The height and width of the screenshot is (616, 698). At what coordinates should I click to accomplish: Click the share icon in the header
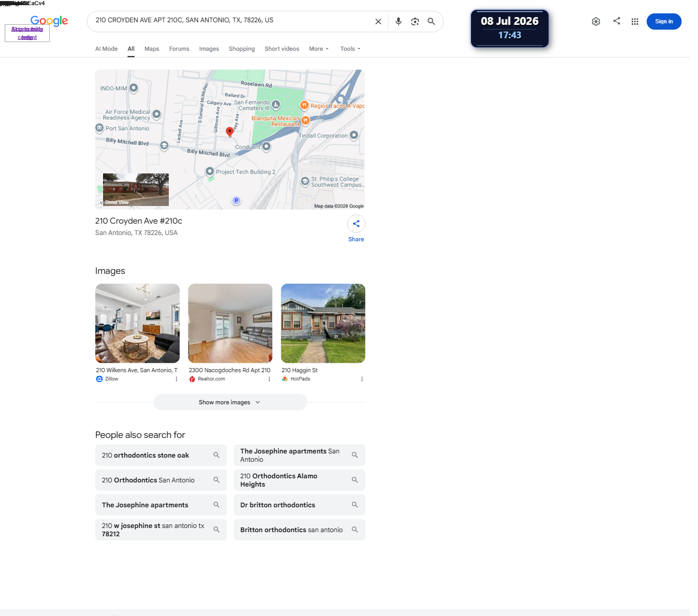[616, 21]
